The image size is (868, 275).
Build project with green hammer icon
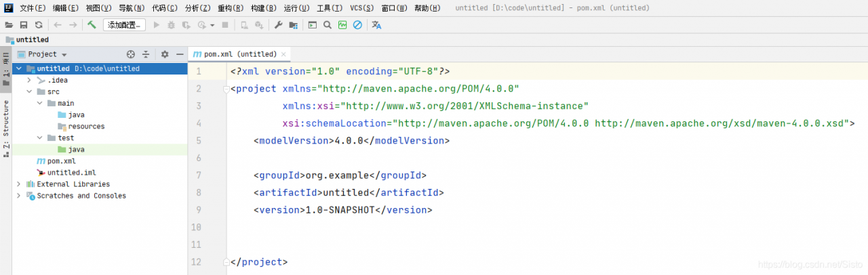point(92,25)
